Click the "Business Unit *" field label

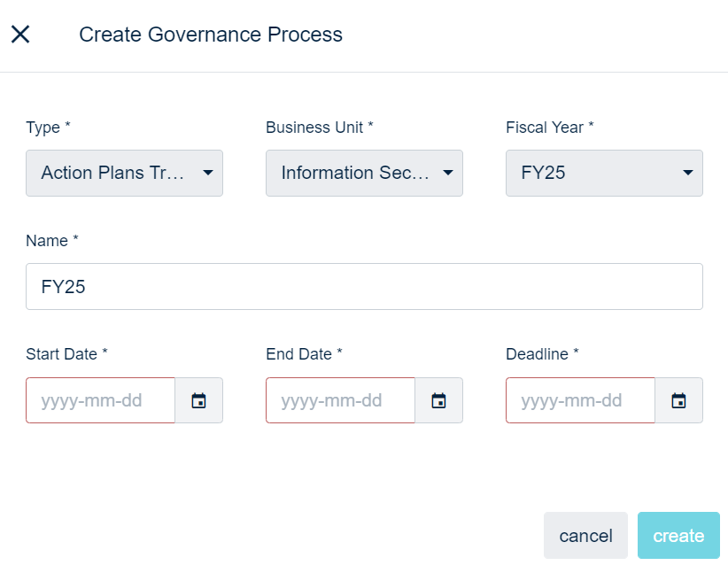[x=320, y=128]
